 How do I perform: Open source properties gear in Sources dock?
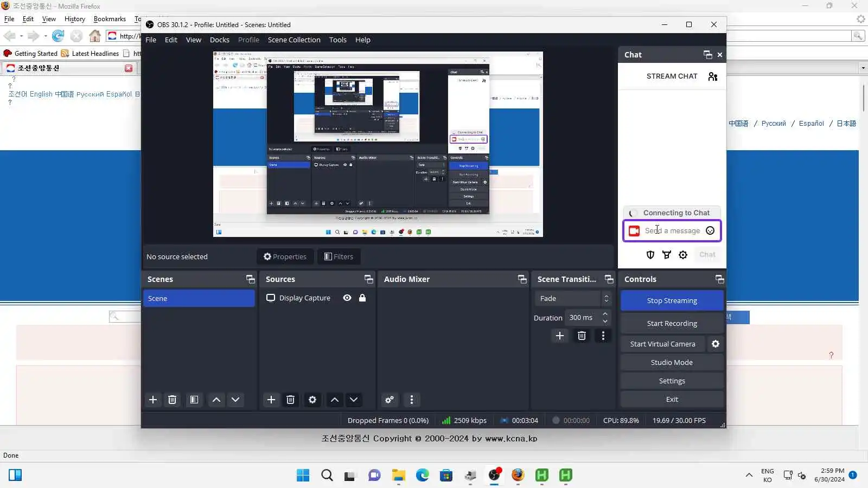312,400
